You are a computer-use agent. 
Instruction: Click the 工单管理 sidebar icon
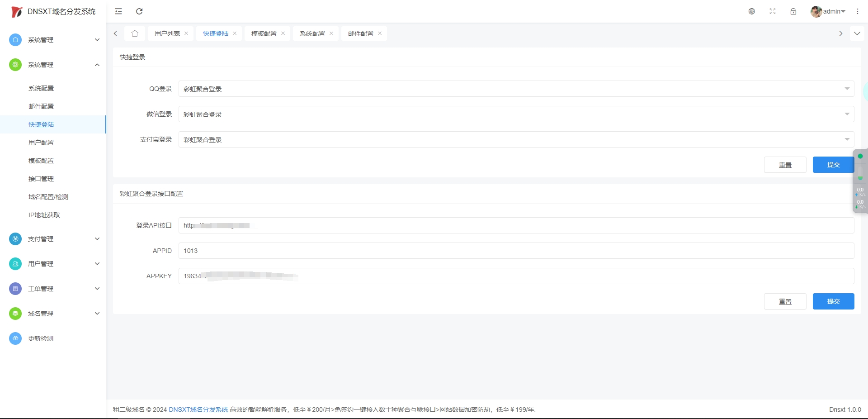[15, 289]
